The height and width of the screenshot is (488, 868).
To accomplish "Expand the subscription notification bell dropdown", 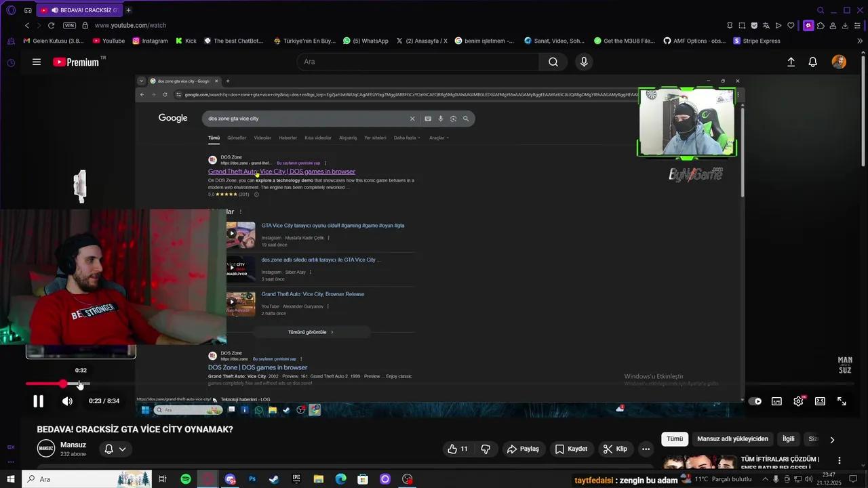I will point(115,449).
